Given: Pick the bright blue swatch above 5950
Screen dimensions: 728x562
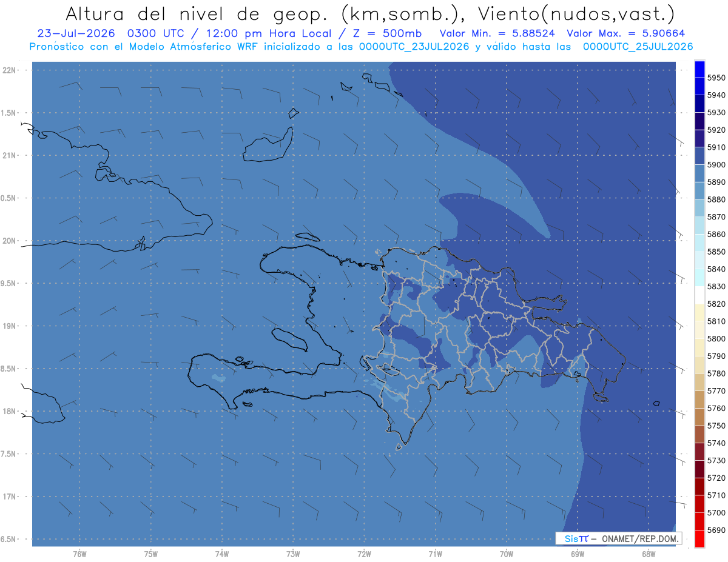Looking at the screenshot, I should pyautogui.click(x=699, y=69).
